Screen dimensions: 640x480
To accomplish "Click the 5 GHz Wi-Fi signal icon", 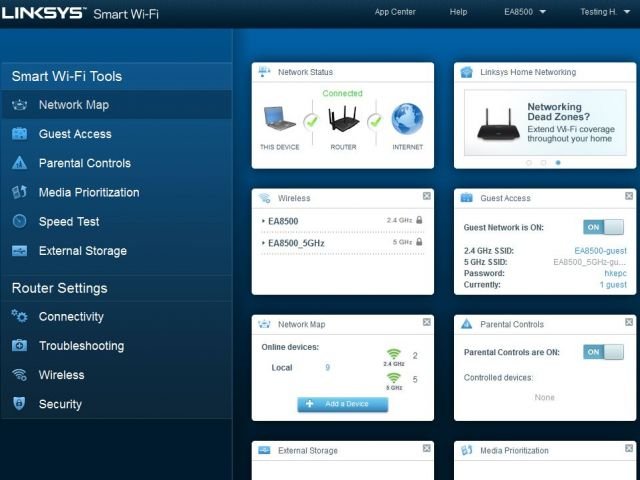I will (x=393, y=378).
